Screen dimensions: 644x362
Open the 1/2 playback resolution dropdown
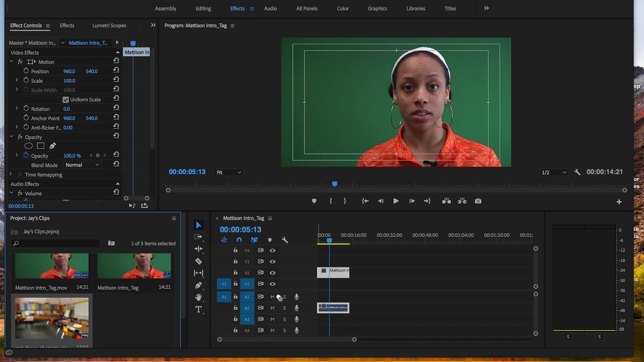(553, 172)
